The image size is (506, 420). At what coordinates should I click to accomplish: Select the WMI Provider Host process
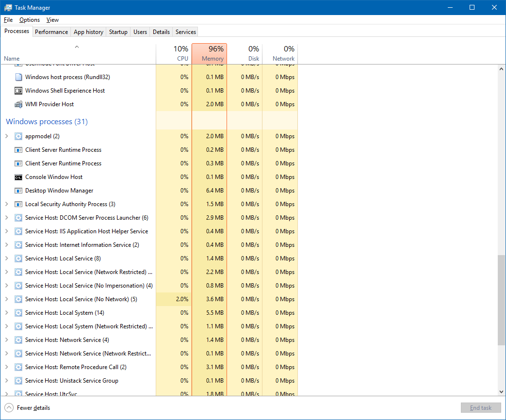tap(149, 104)
